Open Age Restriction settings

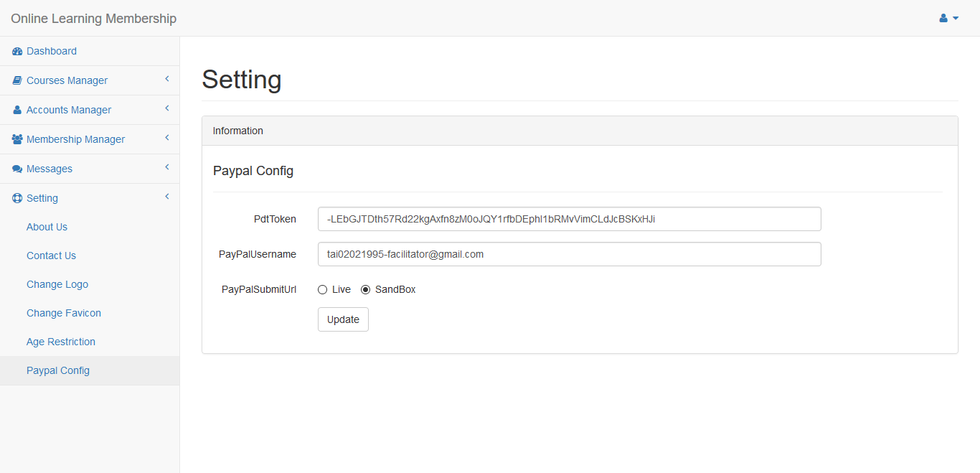tap(61, 342)
